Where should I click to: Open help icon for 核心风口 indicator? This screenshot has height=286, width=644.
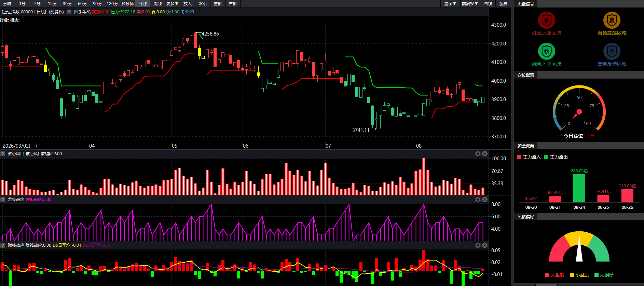pyautogui.click(x=3, y=154)
